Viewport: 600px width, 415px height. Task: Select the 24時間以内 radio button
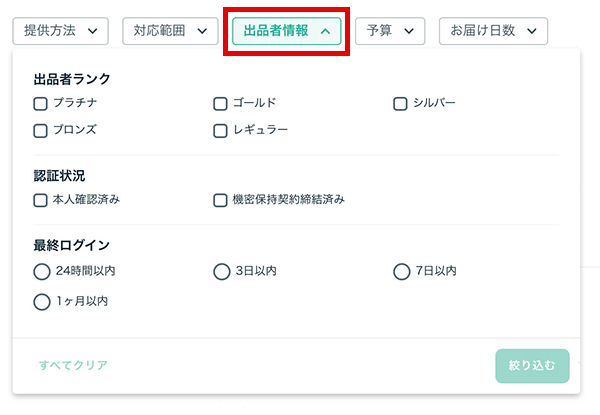[x=42, y=272]
